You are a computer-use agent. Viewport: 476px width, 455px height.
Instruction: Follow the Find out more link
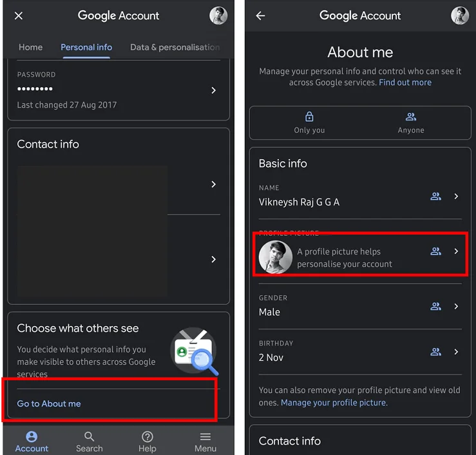point(405,82)
